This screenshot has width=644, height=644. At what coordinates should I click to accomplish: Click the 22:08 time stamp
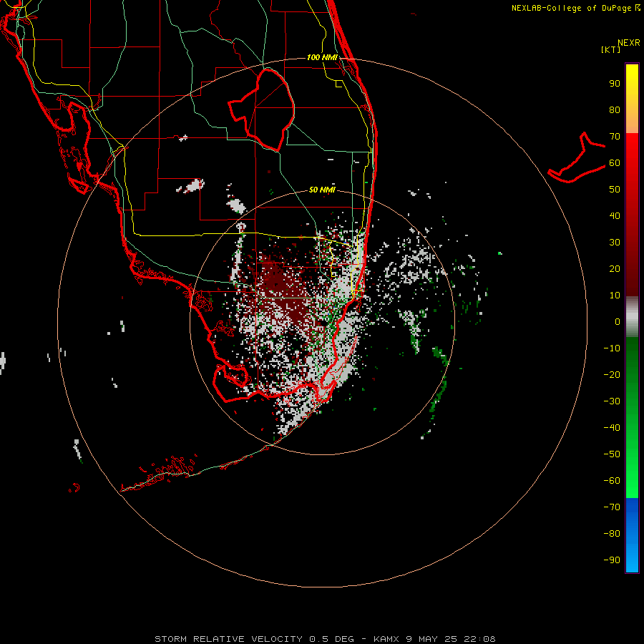click(479, 639)
